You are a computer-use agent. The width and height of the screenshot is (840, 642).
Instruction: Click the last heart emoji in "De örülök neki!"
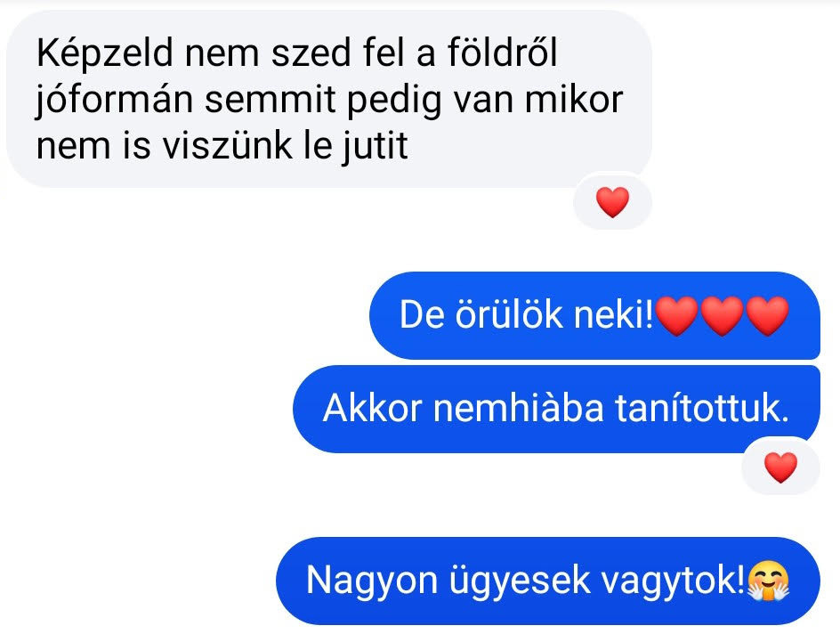[767, 315]
